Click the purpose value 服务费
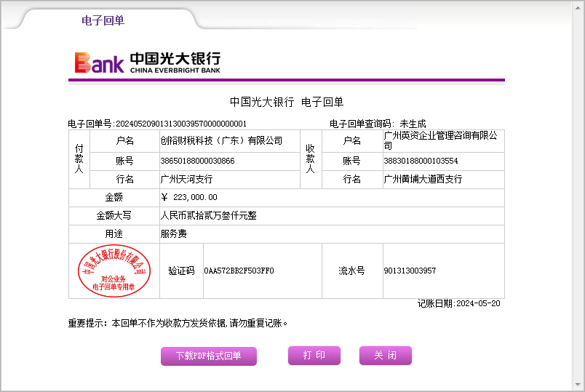Screen dimensions: 585x392 click(x=173, y=234)
